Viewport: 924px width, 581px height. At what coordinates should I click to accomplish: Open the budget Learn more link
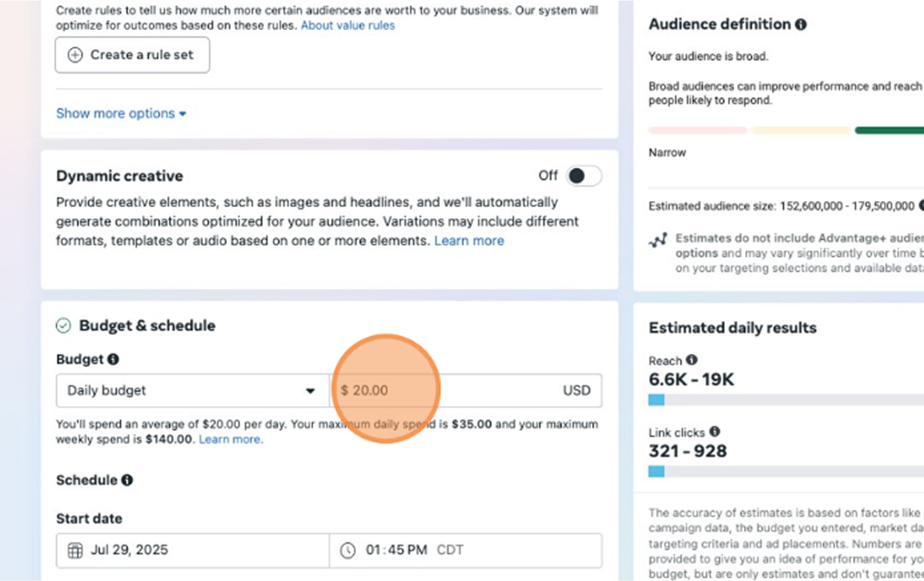(x=230, y=439)
